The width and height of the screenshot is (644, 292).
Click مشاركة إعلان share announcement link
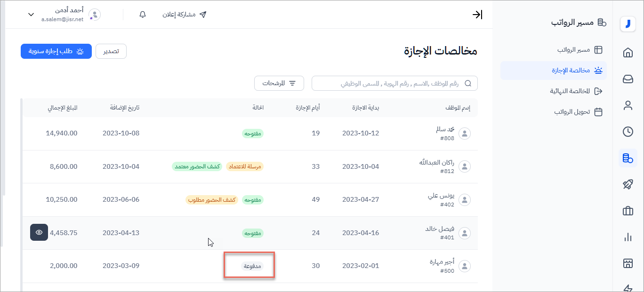pos(184,15)
